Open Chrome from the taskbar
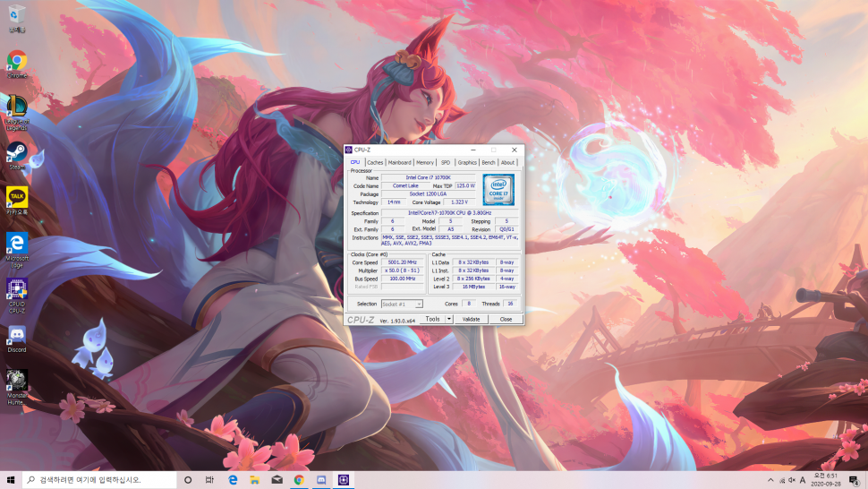 click(299, 479)
